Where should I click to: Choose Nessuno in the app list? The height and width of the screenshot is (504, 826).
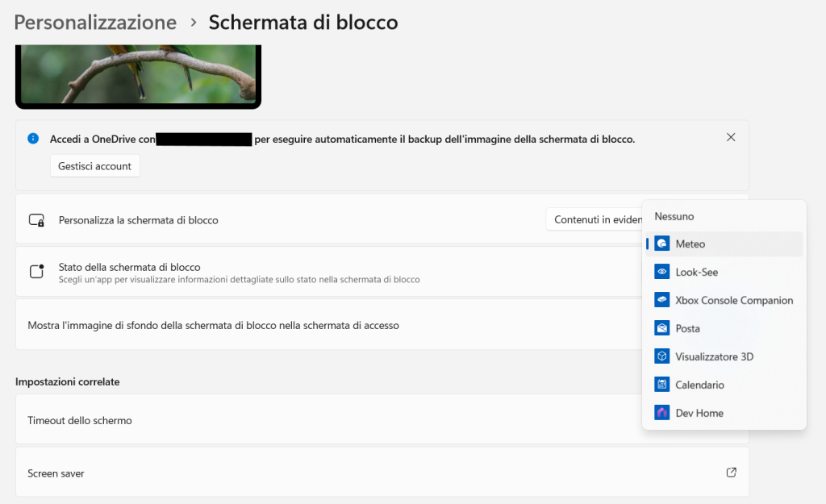[x=674, y=216]
